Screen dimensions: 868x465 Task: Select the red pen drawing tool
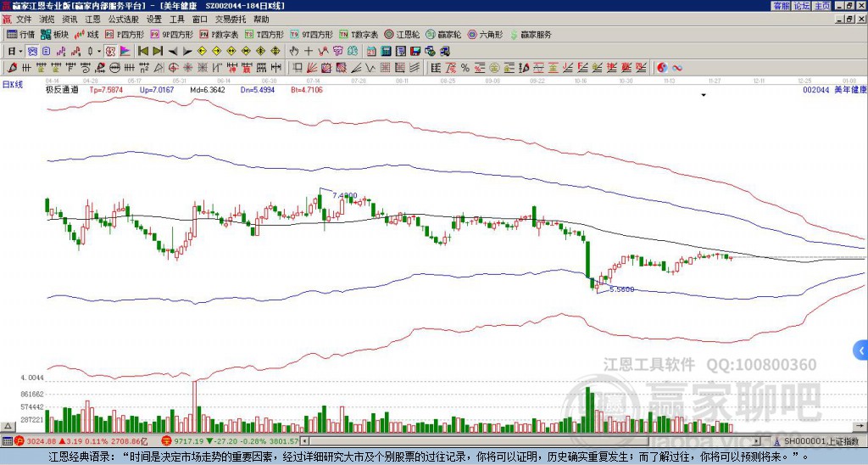coord(12,68)
